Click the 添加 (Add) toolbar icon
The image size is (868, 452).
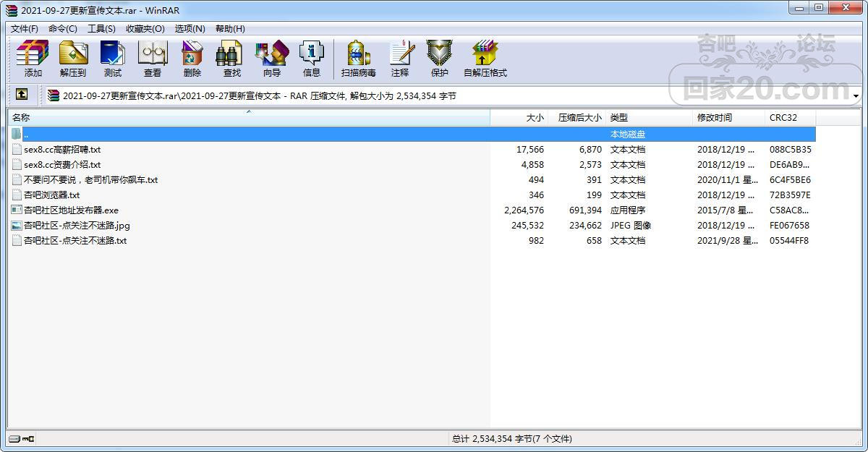click(x=33, y=59)
